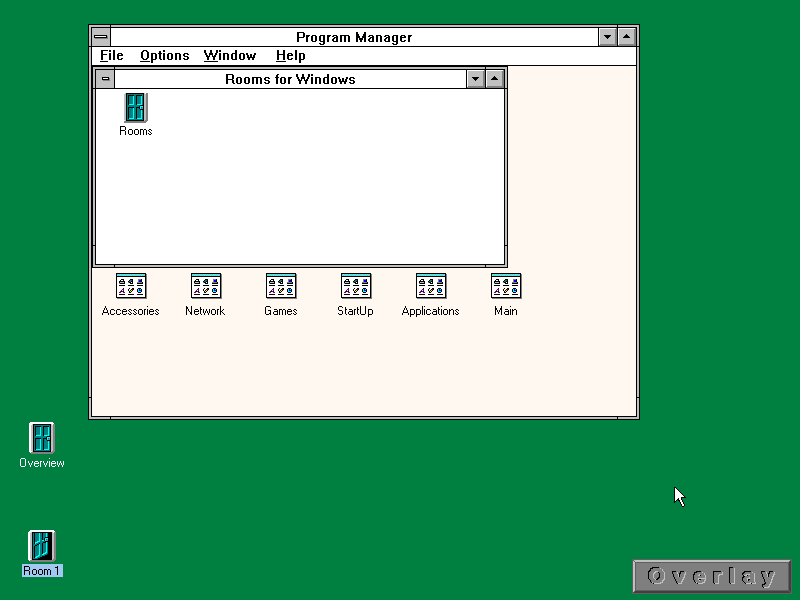This screenshot has width=800, height=600.
Task: Click the Program Manager title bar
Action: (x=354, y=37)
